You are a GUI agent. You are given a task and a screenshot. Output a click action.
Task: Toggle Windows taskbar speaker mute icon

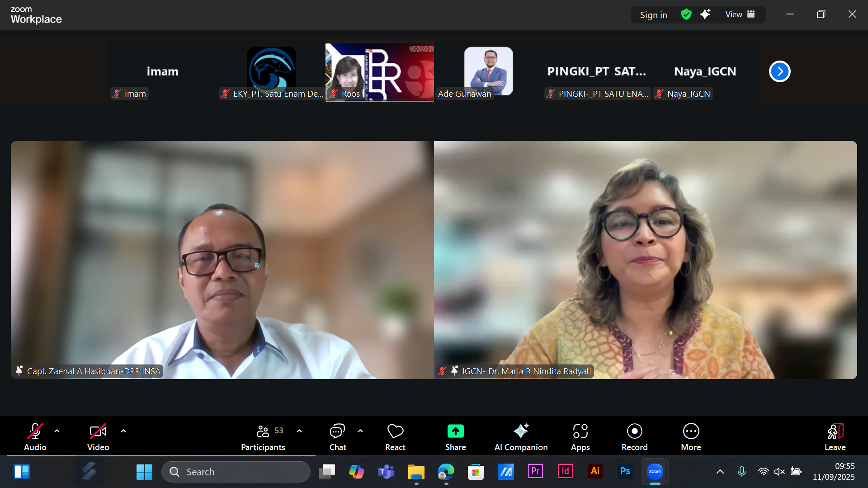click(x=779, y=472)
